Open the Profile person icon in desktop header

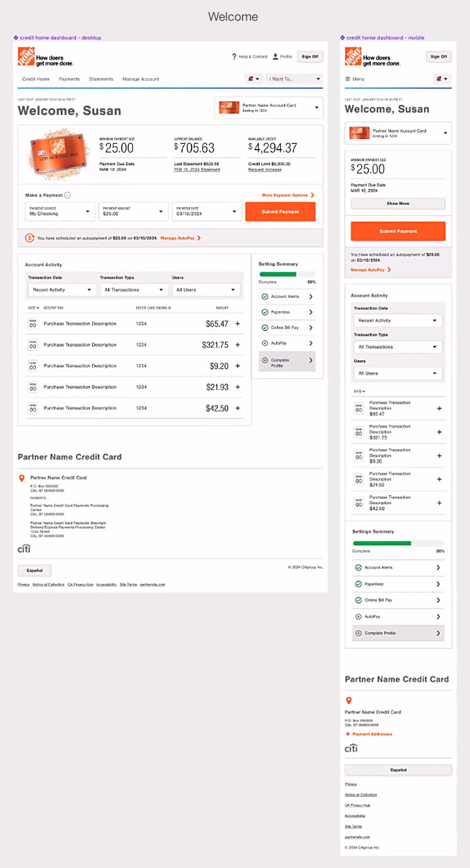coord(275,57)
